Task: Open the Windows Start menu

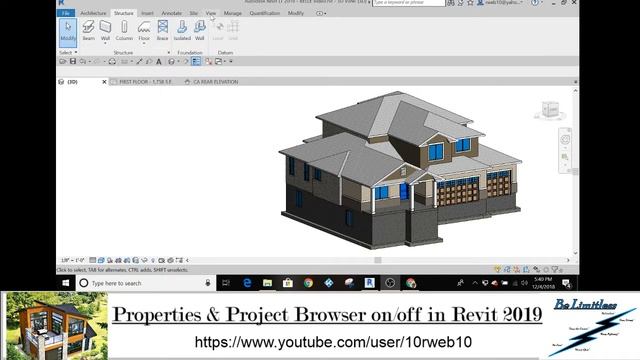Action: (66, 283)
